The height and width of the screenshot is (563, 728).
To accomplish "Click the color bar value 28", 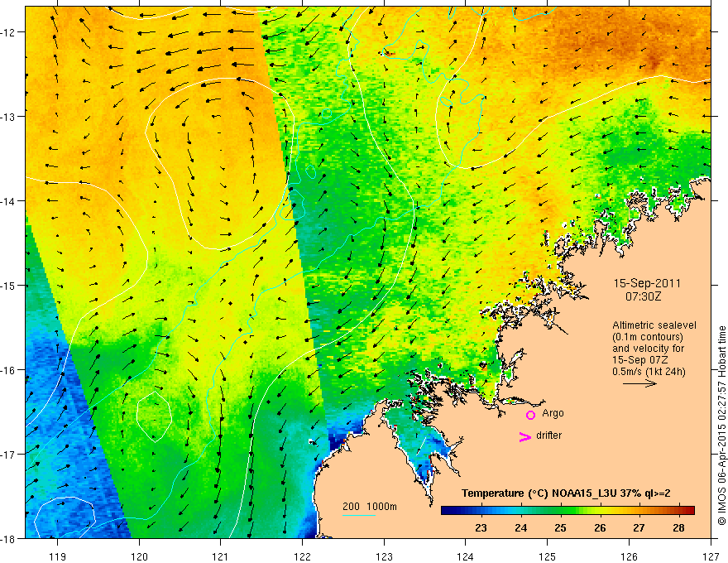I will (678, 528).
